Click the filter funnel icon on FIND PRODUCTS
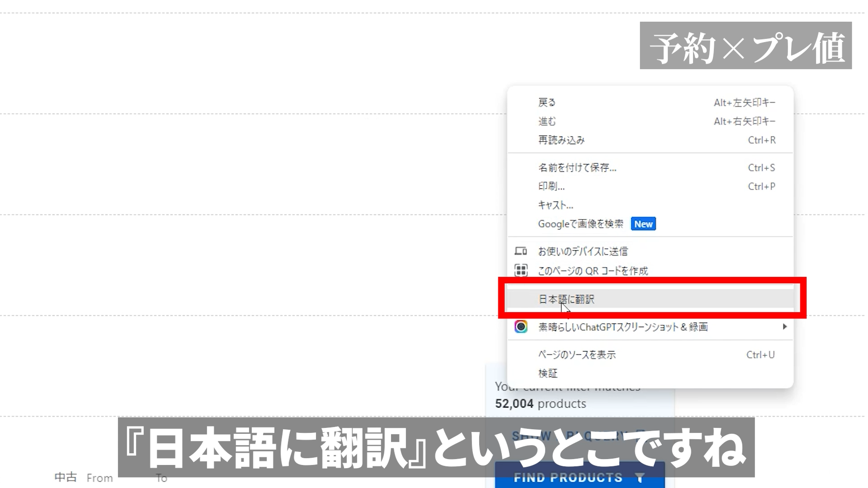This screenshot has width=868, height=488. pyautogui.click(x=639, y=479)
